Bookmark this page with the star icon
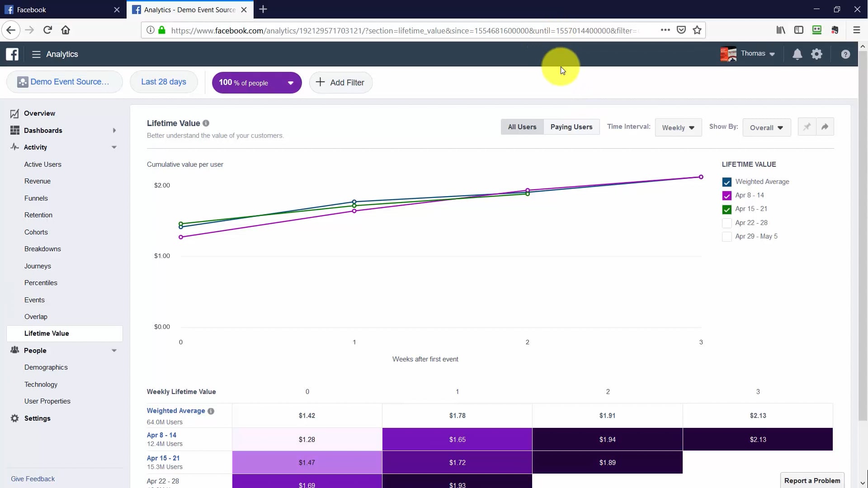This screenshot has width=868, height=488. pyautogui.click(x=697, y=30)
